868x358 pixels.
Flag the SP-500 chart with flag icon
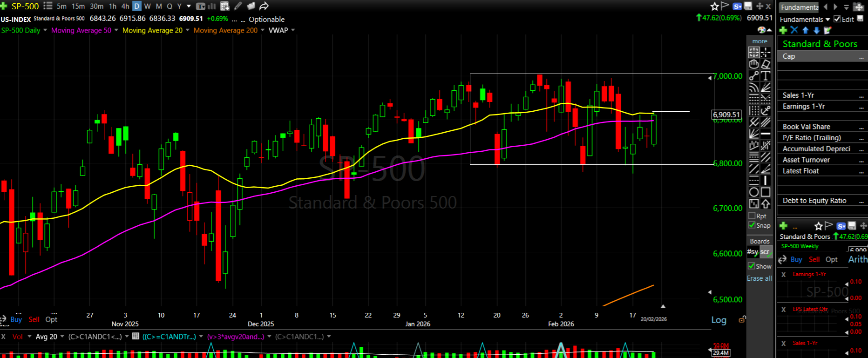tap(725, 6)
